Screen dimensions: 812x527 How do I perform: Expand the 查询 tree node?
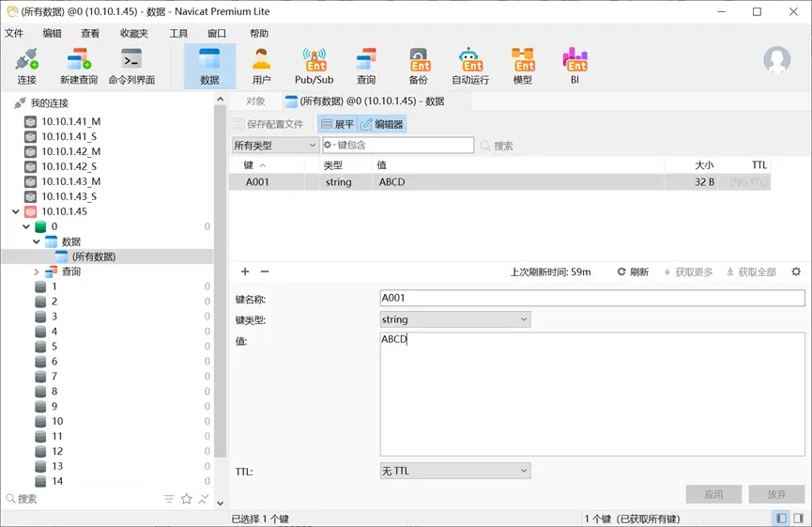pos(37,271)
